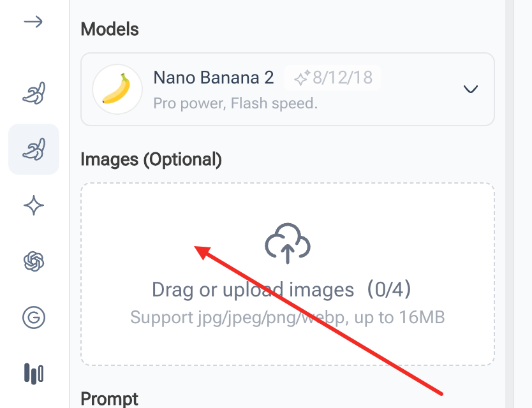The image size is (532, 408).
Task: Expand the Nano Banana 2 model dropdown
Action: (470, 90)
